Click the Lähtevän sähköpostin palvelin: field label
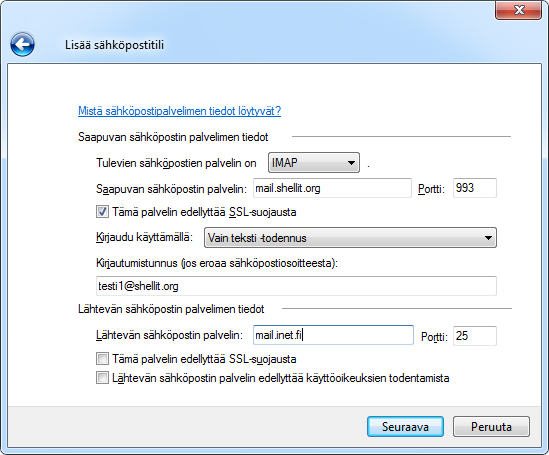 pyautogui.click(x=169, y=335)
